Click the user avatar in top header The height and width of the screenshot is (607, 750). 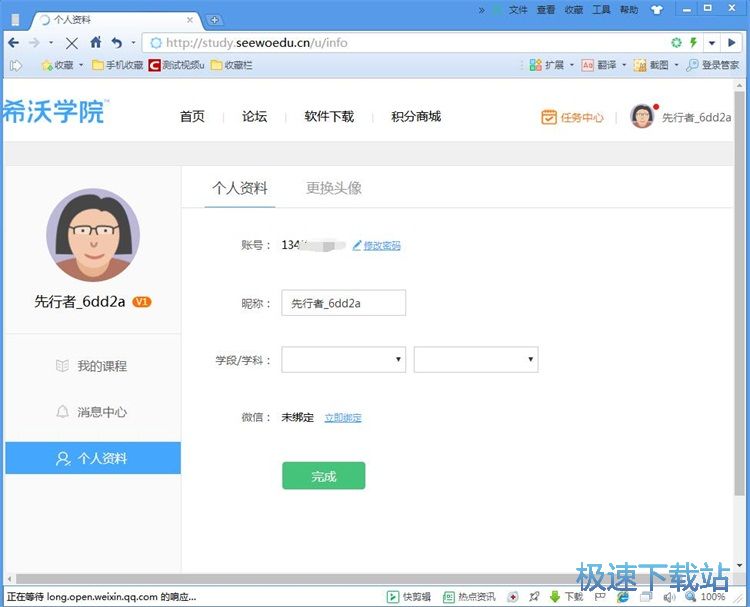(x=641, y=116)
